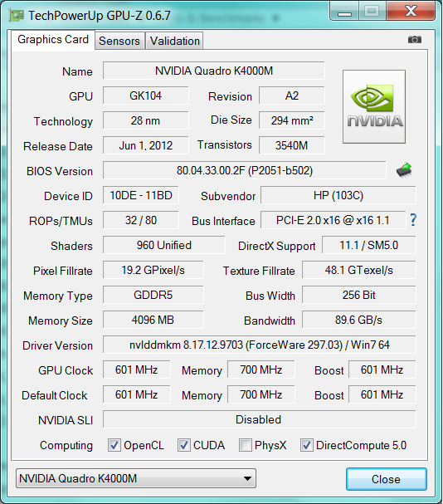Click the Driver Version label
Viewport: 443px width, 504px height.
57,345
